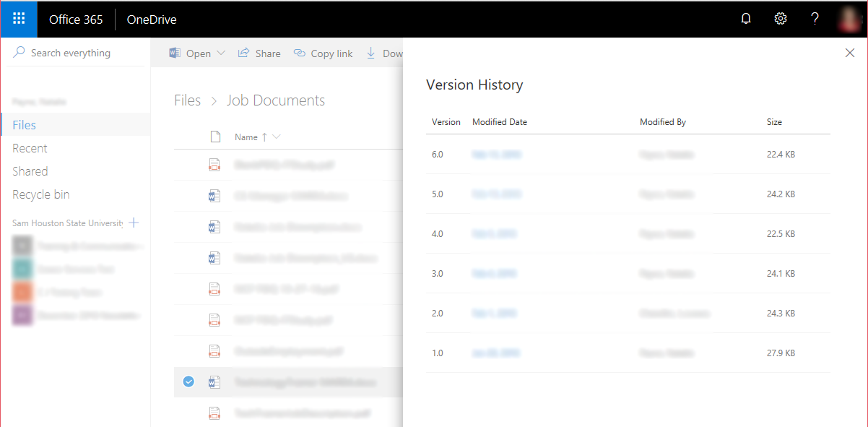Share the selected document
The height and width of the screenshot is (427, 868).
tap(259, 53)
